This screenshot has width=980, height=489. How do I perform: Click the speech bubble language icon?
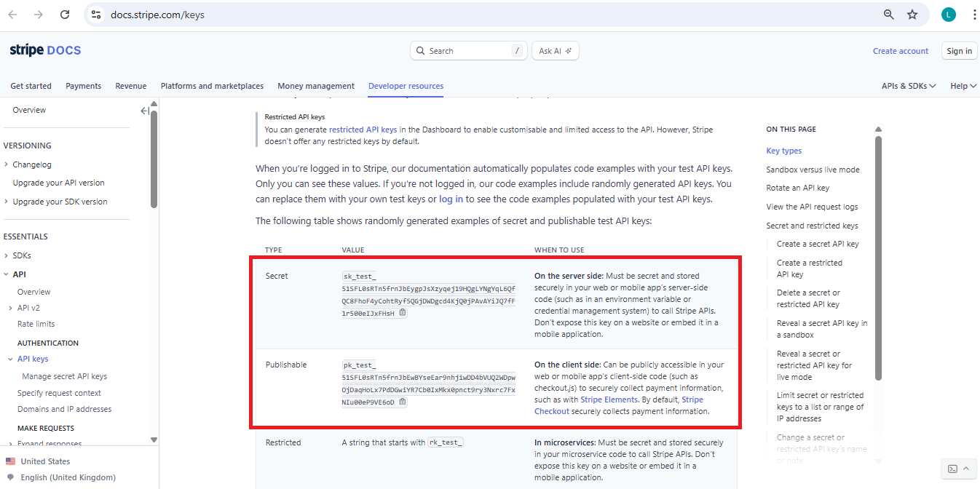click(x=10, y=477)
